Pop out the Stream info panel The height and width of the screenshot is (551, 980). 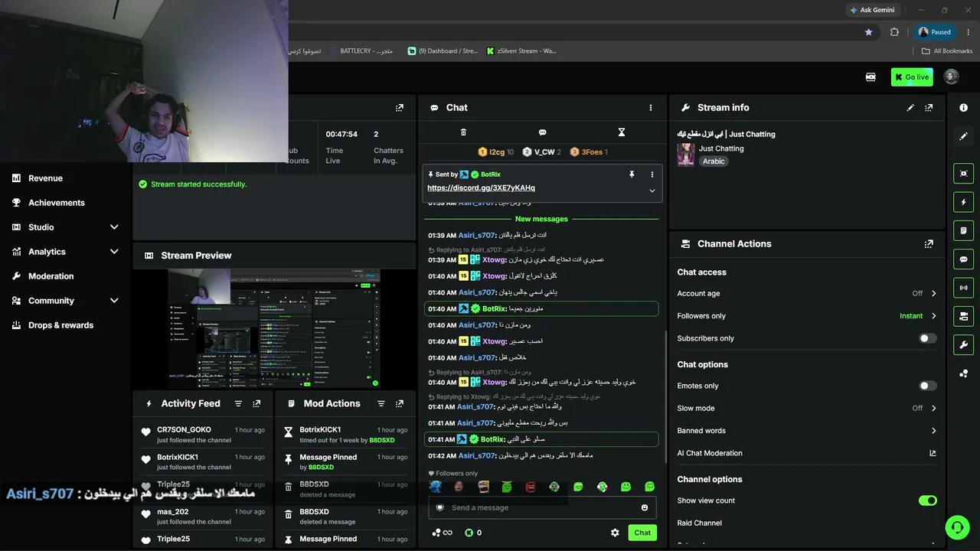[x=929, y=108]
